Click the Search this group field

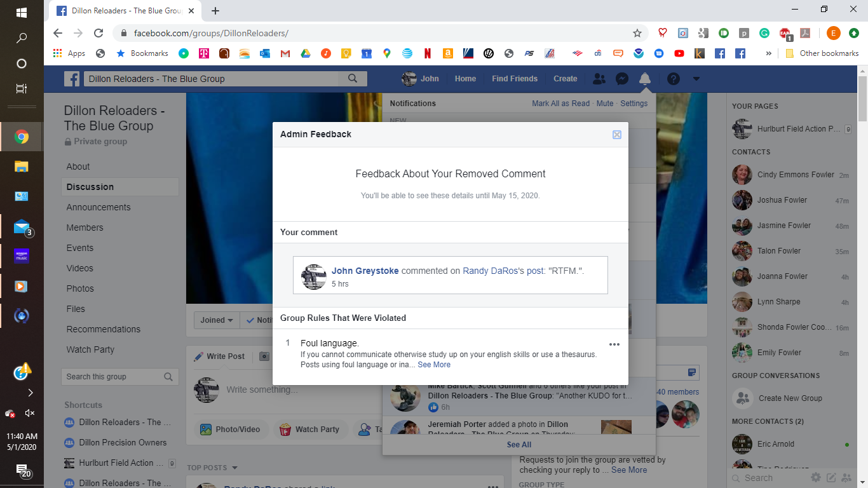119,377
